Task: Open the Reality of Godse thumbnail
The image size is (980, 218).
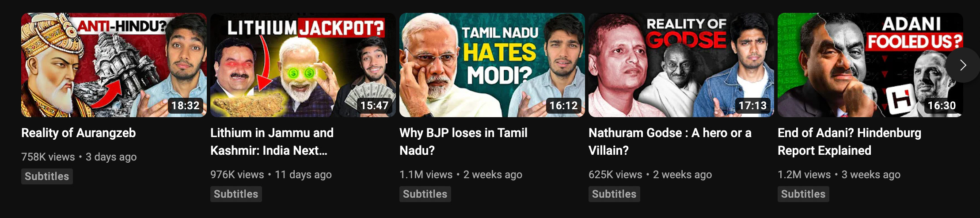Action: point(681,65)
